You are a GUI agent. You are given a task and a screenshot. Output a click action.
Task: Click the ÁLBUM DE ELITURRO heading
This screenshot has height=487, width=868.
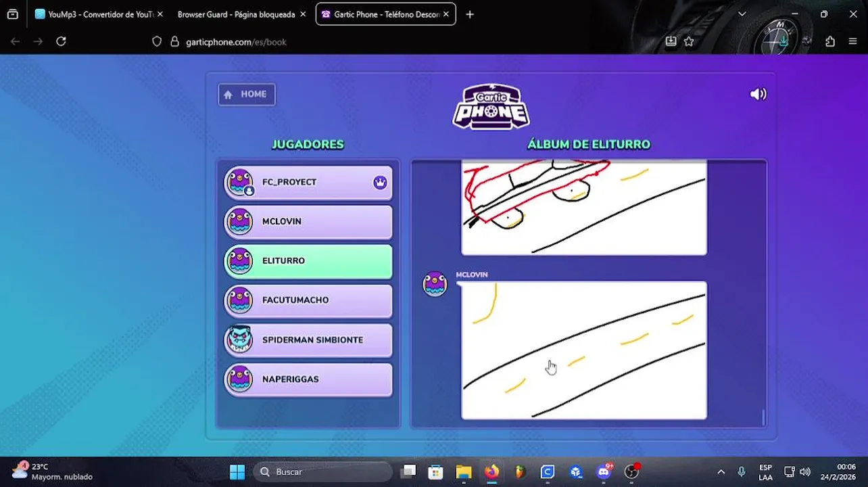click(x=589, y=144)
